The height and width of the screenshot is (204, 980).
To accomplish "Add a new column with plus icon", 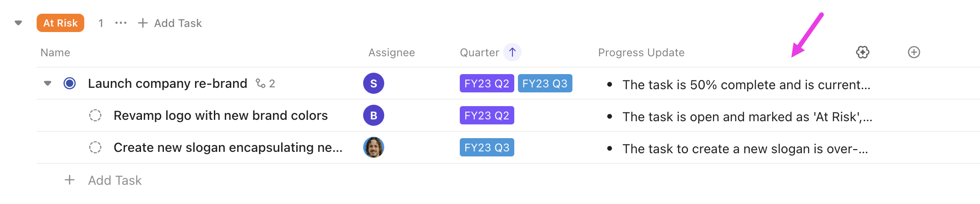I will click(x=914, y=53).
